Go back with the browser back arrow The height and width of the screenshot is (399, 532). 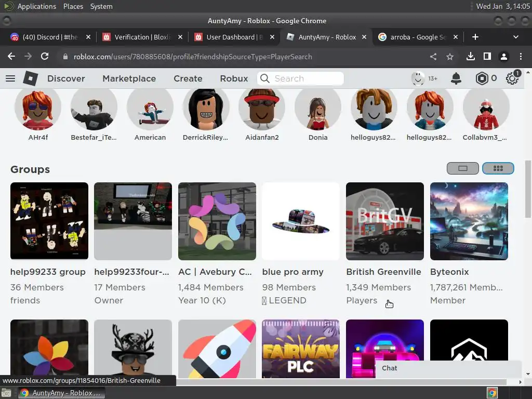click(11, 56)
